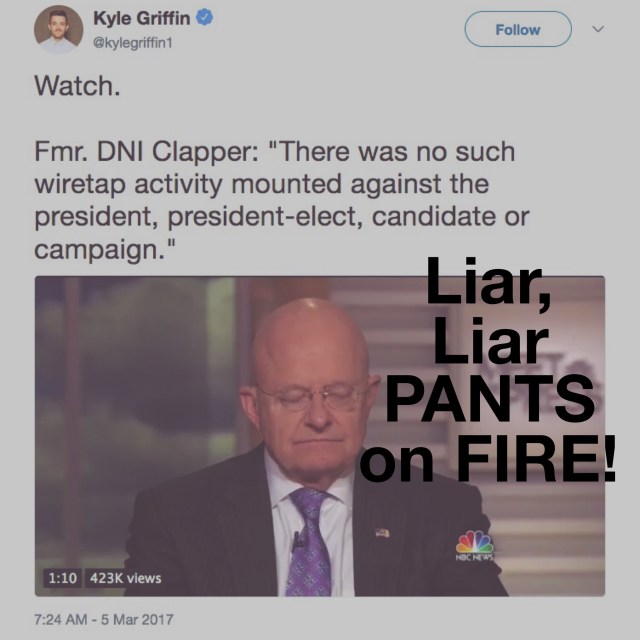This screenshot has width=640, height=640.
Task: Click the 423K views badge
Action: point(125,578)
